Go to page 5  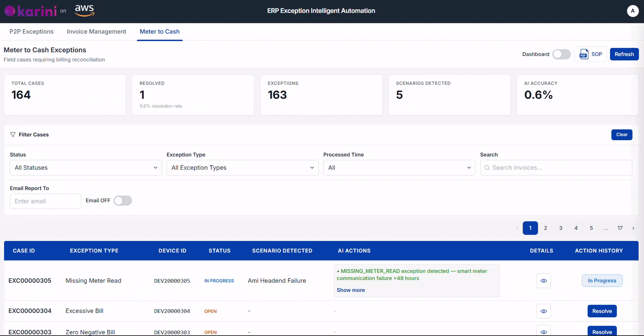pos(591,228)
